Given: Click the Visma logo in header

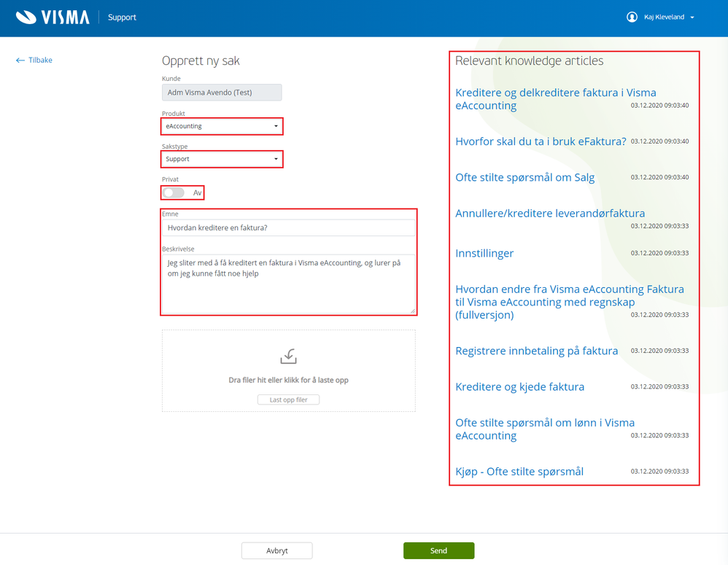Looking at the screenshot, I should [53, 17].
